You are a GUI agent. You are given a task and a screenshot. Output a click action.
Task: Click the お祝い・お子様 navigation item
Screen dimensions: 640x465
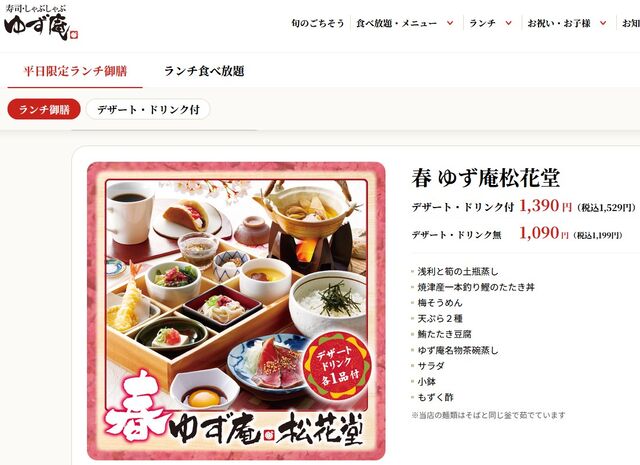click(559, 23)
